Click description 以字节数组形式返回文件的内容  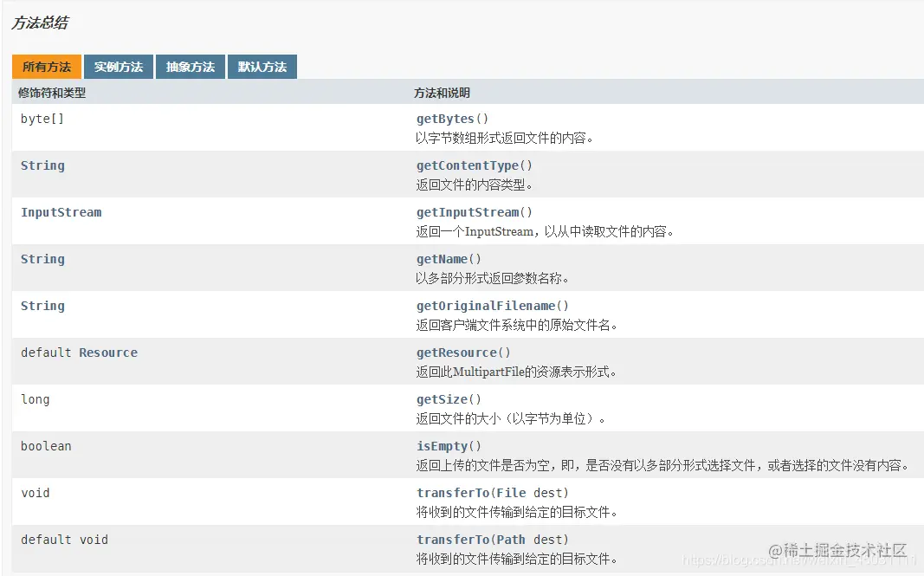point(504,138)
